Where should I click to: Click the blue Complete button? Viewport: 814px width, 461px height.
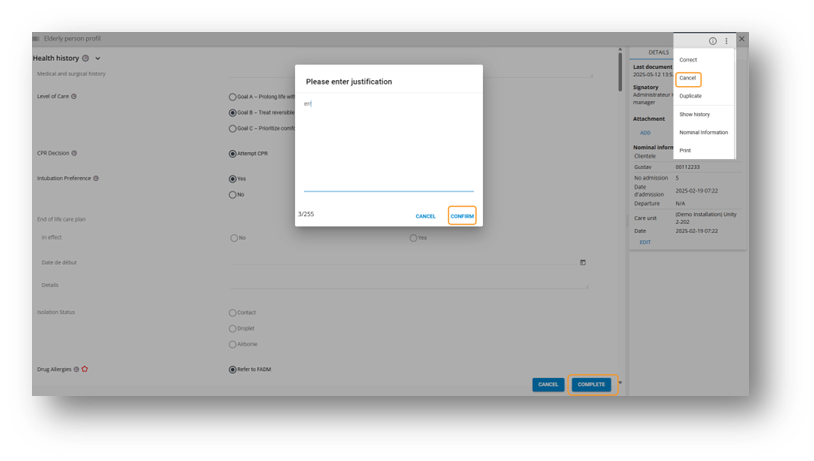(x=591, y=384)
